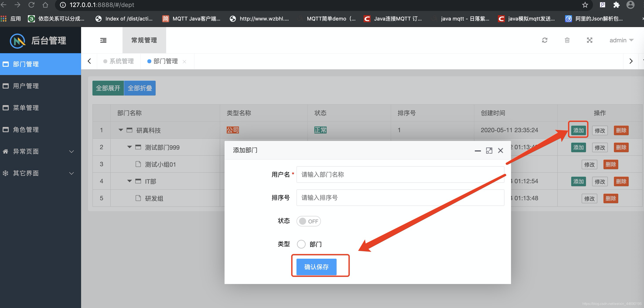Click 删除 in the 测试小组01 row
This screenshot has width=644, height=308.
tap(611, 164)
